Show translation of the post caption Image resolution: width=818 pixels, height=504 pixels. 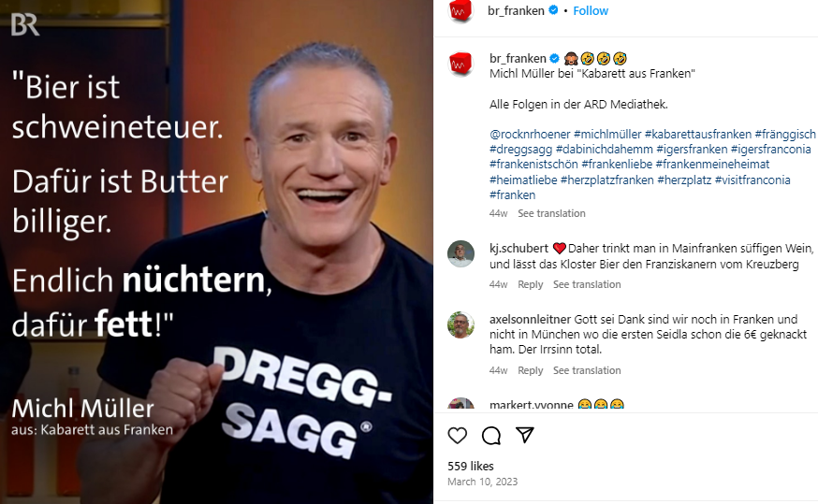(x=551, y=213)
